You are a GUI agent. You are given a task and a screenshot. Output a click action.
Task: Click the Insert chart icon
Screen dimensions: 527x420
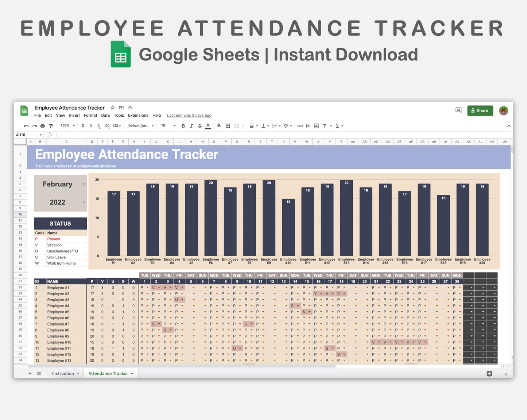pyautogui.click(x=316, y=125)
